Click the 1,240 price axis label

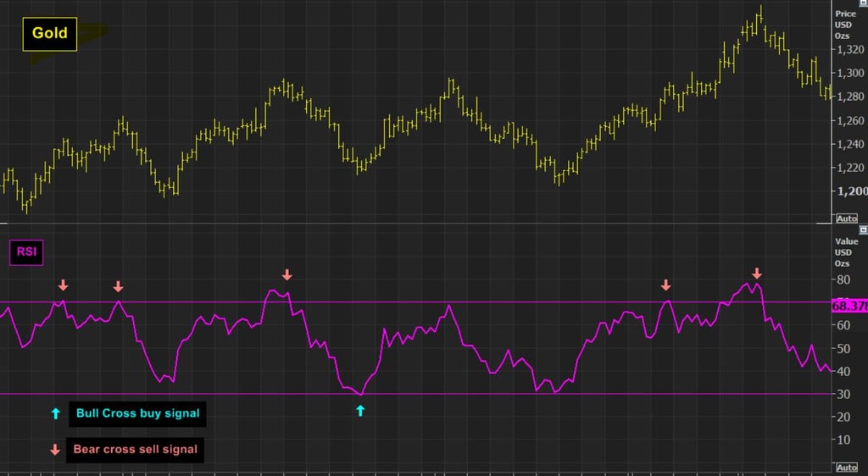pos(850,144)
